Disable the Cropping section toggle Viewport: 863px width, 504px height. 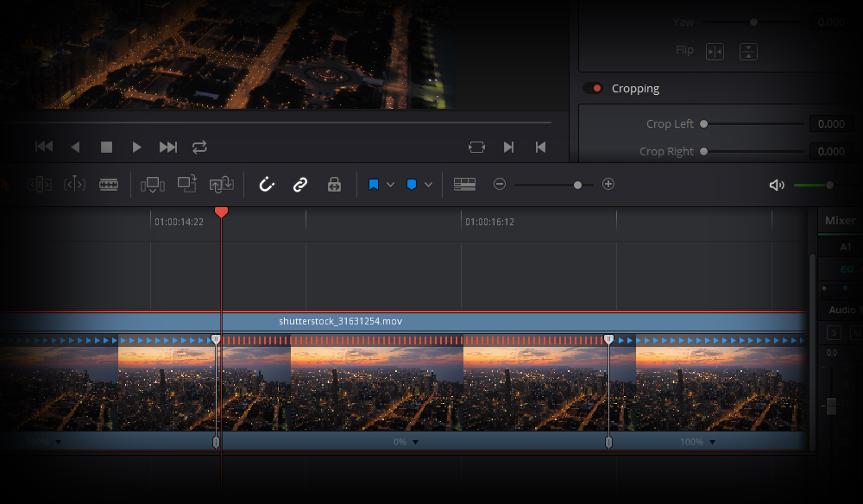pyautogui.click(x=595, y=88)
